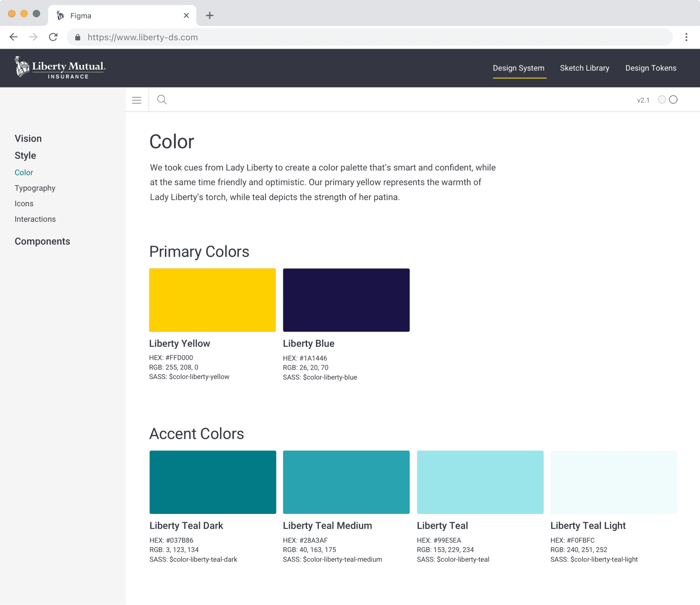This screenshot has width=700, height=605.
Task: Click the Liberty Teal Light label
Action: point(588,526)
